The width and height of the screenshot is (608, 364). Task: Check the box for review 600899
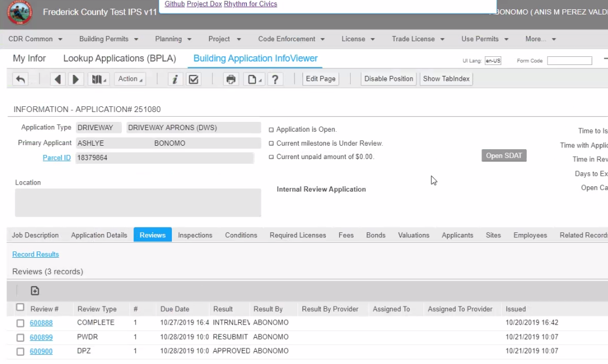[20, 337]
